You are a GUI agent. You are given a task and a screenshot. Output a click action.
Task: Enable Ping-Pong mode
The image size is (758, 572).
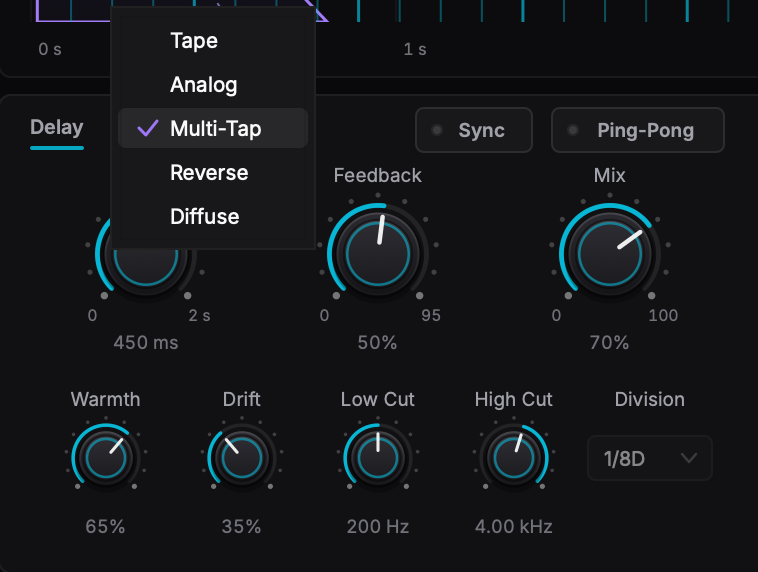click(638, 130)
